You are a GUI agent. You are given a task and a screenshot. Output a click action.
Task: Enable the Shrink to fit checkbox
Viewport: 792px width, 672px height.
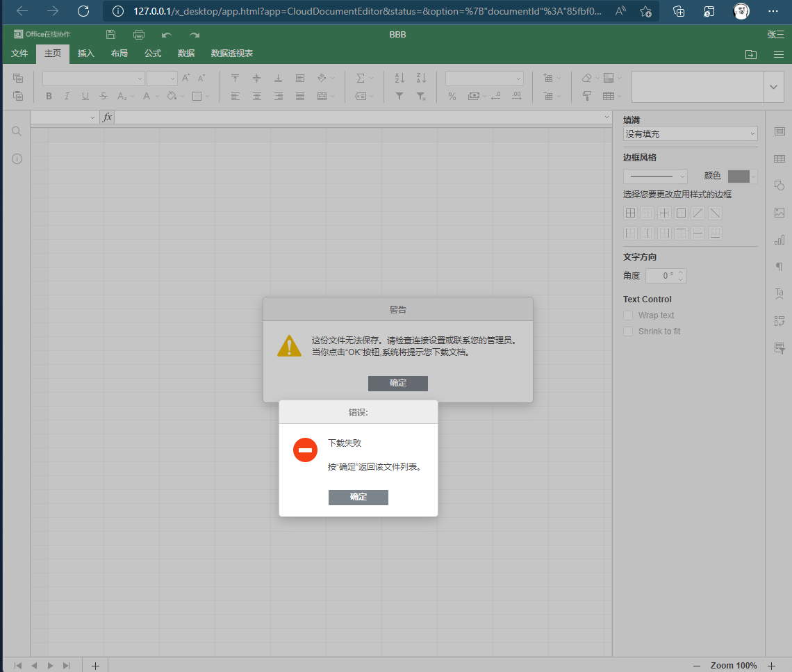click(x=628, y=331)
